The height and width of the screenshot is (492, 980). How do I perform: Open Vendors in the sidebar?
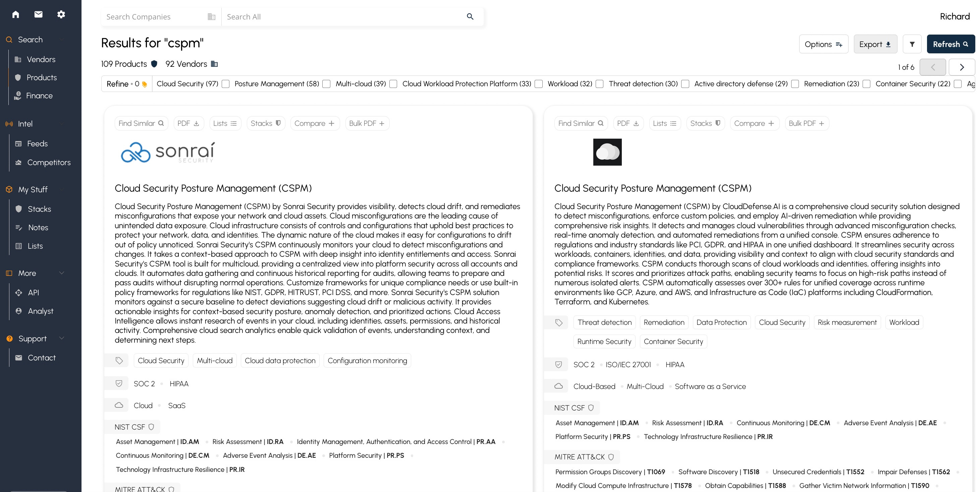coord(41,59)
